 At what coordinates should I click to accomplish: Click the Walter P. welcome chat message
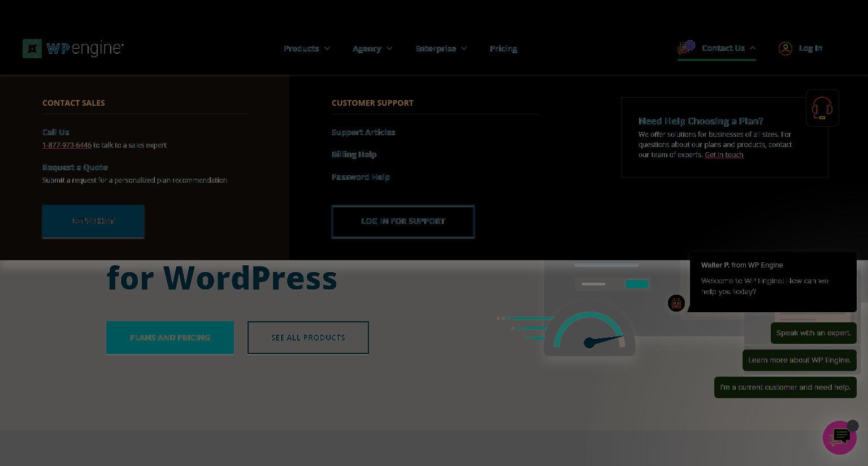tap(773, 282)
